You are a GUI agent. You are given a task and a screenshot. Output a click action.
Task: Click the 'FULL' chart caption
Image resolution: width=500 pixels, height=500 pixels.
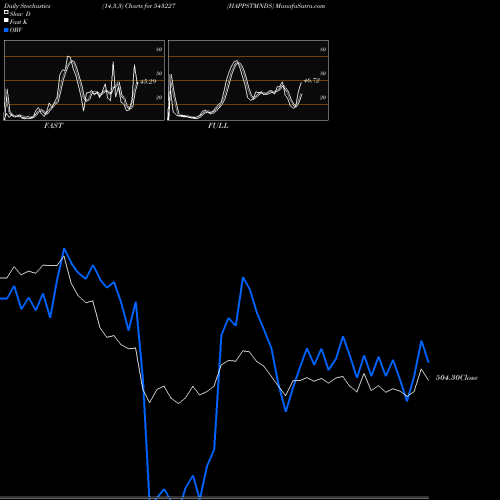click(218, 126)
